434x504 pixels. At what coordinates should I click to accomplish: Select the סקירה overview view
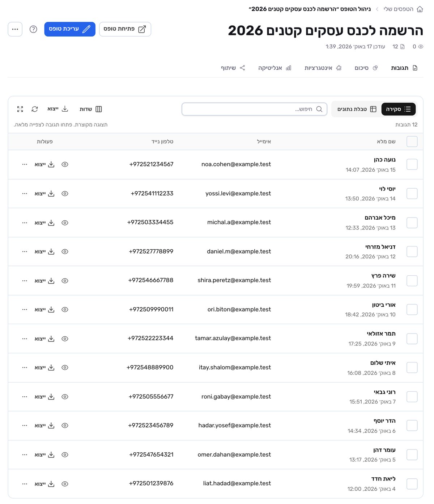click(x=399, y=109)
